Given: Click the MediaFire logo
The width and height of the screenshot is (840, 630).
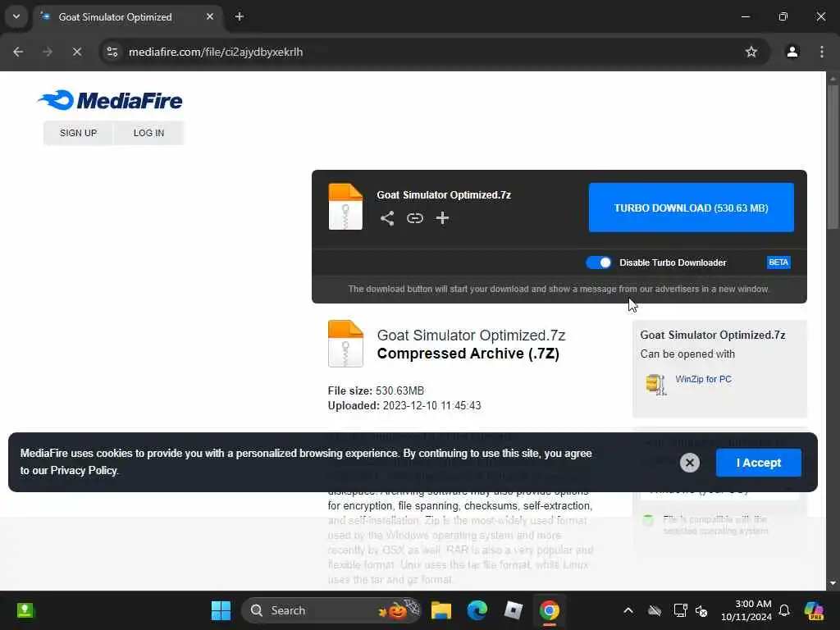Looking at the screenshot, I should (x=111, y=100).
